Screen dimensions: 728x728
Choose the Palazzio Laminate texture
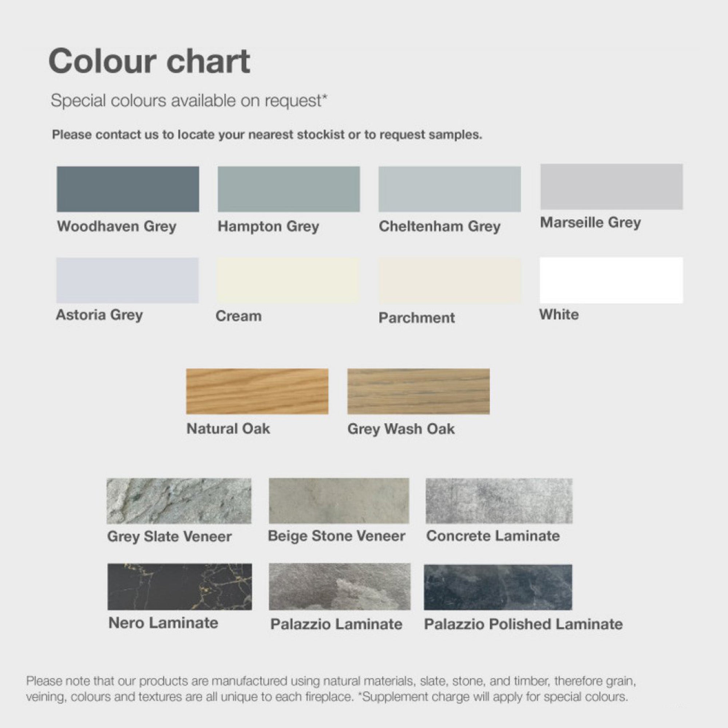(340, 587)
